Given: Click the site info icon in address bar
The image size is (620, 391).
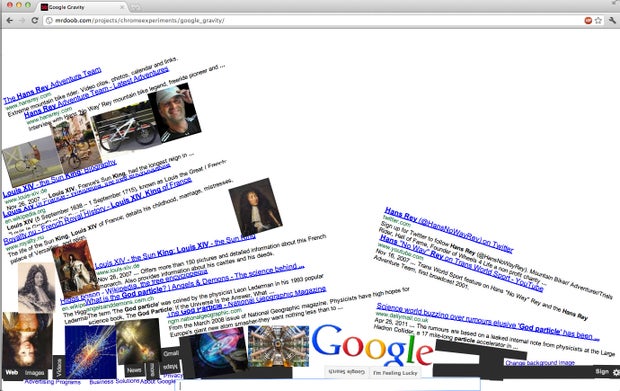Looking at the screenshot, I should click(x=49, y=20).
